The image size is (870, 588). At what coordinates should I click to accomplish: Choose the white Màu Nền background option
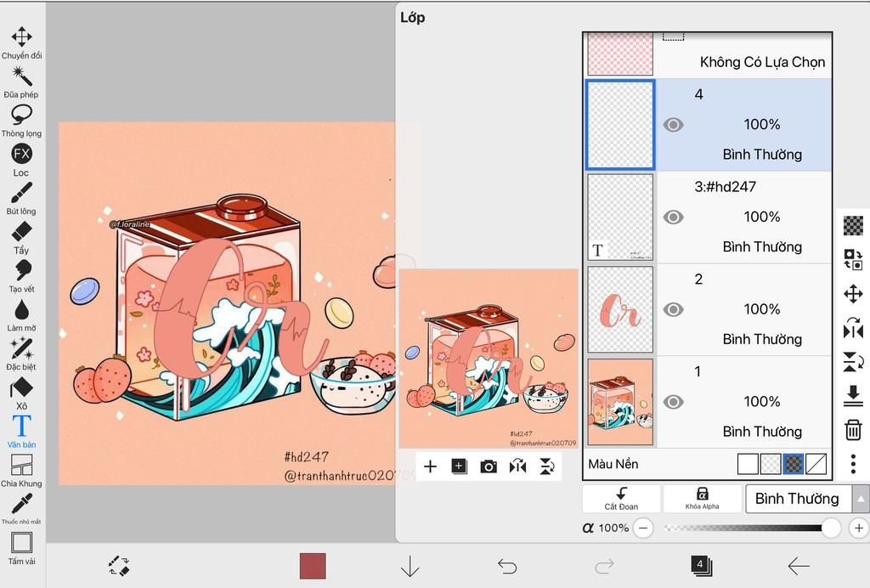pos(748,464)
